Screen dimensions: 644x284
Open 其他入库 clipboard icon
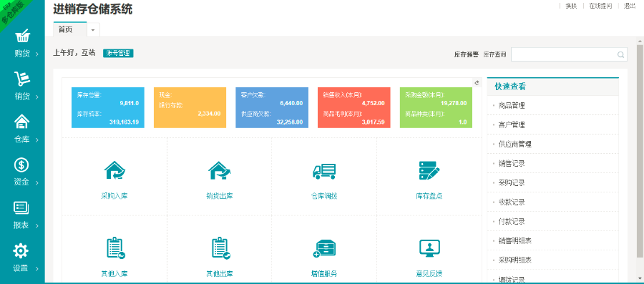point(115,248)
